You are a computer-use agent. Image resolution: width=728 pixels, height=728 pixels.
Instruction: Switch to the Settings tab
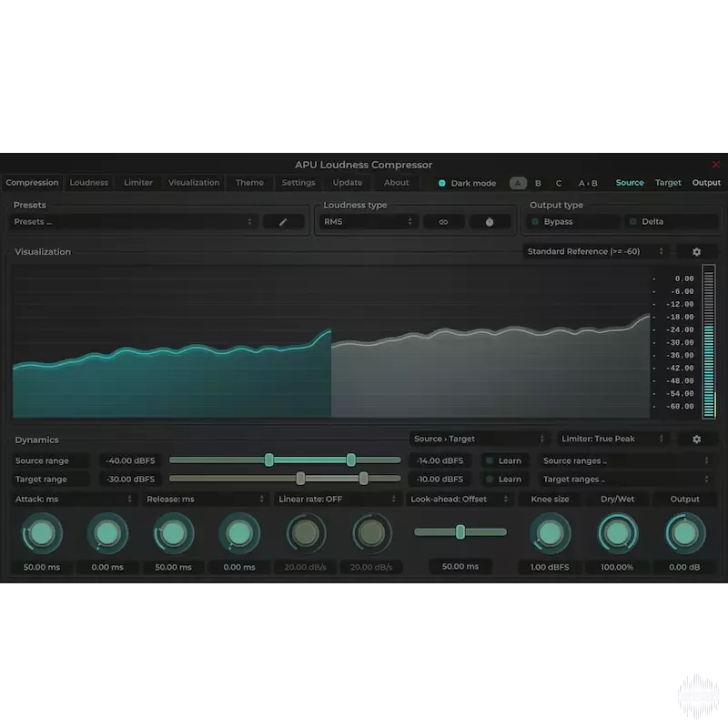tap(298, 183)
